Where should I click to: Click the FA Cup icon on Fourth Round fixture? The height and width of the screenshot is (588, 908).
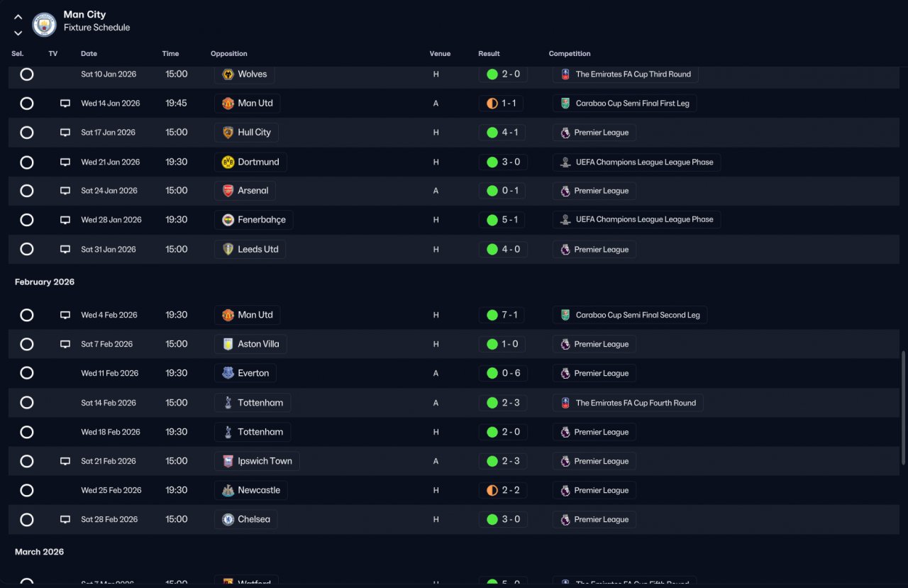click(x=565, y=403)
